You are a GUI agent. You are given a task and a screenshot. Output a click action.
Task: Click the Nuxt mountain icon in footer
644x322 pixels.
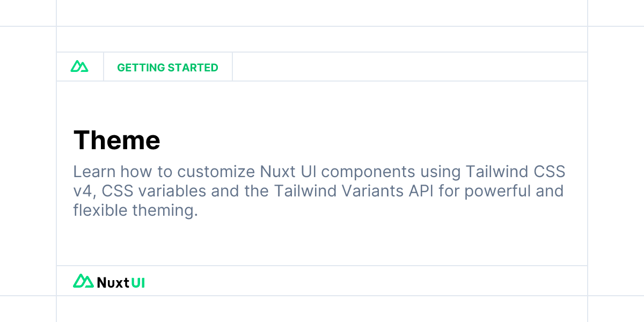click(83, 281)
